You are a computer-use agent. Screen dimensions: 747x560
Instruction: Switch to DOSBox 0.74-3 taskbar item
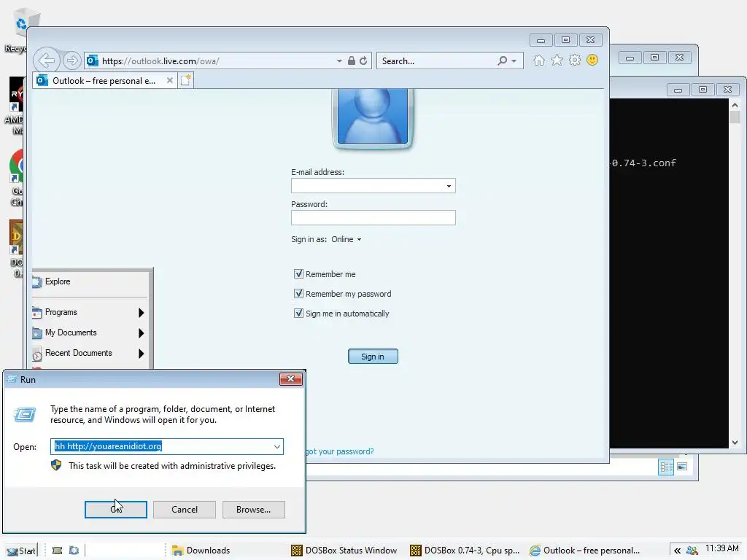coord(465,551)
